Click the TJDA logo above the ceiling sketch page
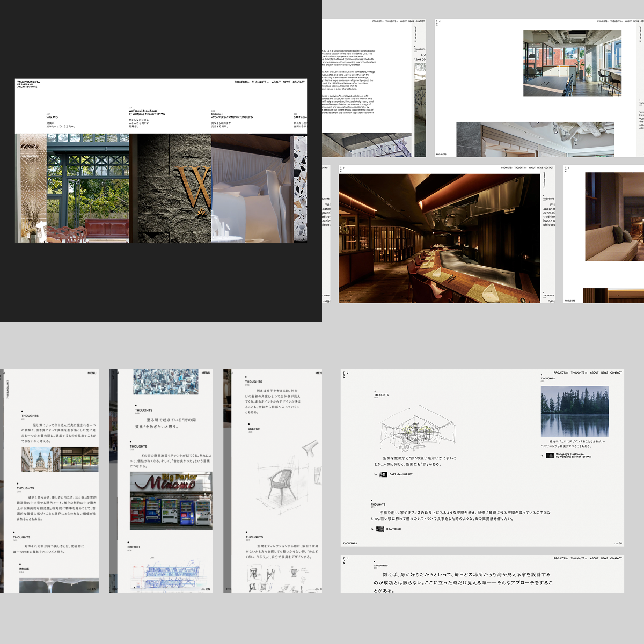Screen dimensions: 644x644 (345, 375)
